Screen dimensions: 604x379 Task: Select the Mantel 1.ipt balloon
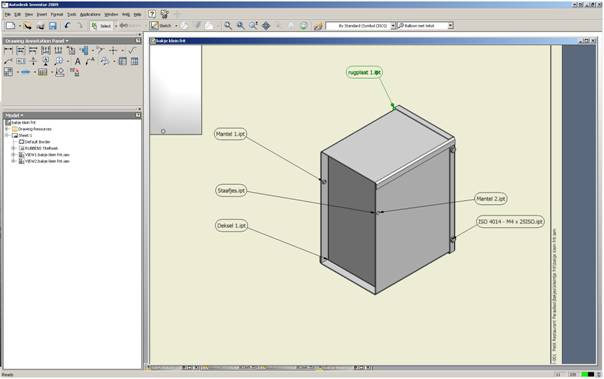point(230,134)
